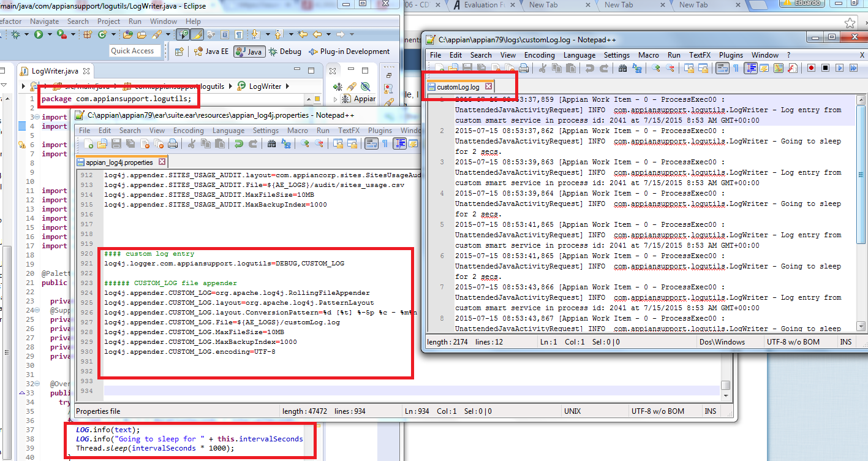The width and height of the screenshot is (868, 461).
Task: Click Find binoculars in appian_log4j.properties Notepad++ toolbar
Action: click(272, 144)
